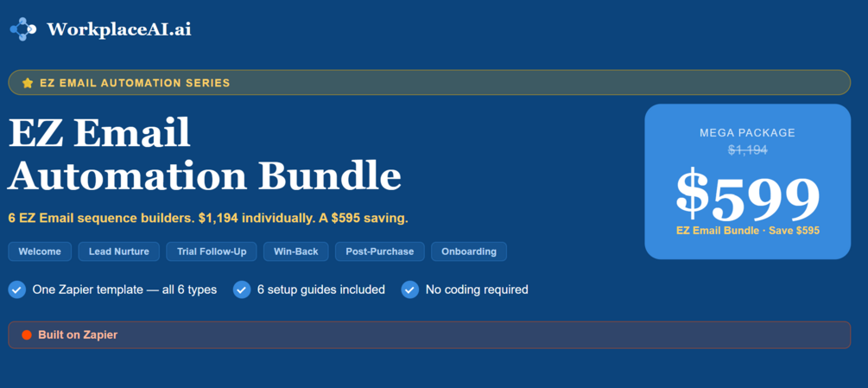
Task: Select the Post-Purchase tag
Action: coord(380,251)
